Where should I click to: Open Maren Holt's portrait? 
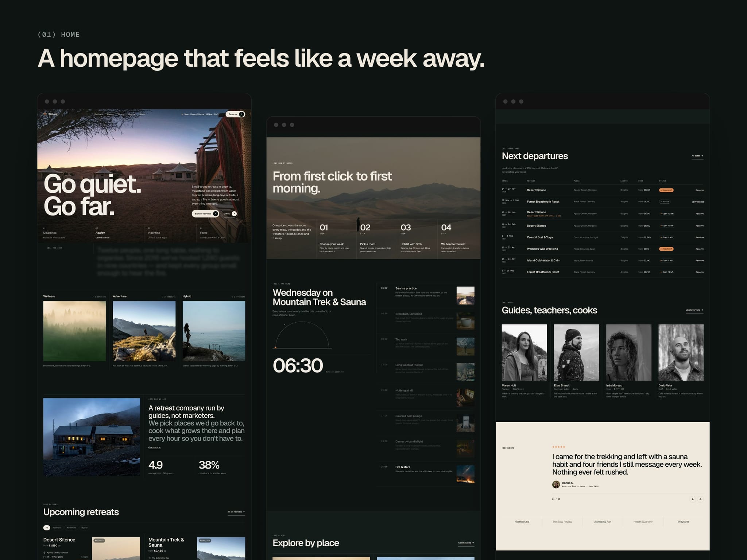click(524, 353)
